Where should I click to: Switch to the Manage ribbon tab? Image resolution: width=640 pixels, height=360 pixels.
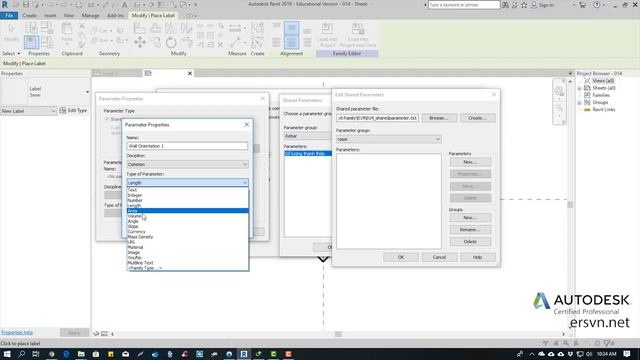point(90,16)
